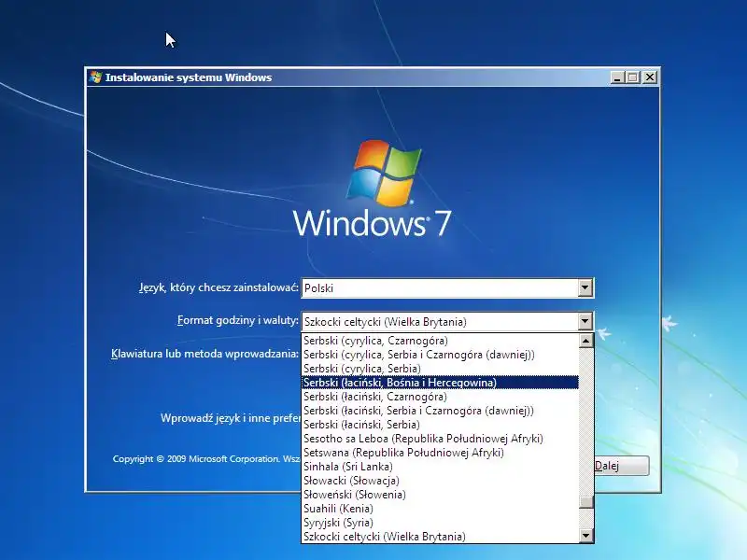747x560 pixels.
Task: Pick Setswana (Republika Południowej Afryki)
Action: (x=440, y=453)
